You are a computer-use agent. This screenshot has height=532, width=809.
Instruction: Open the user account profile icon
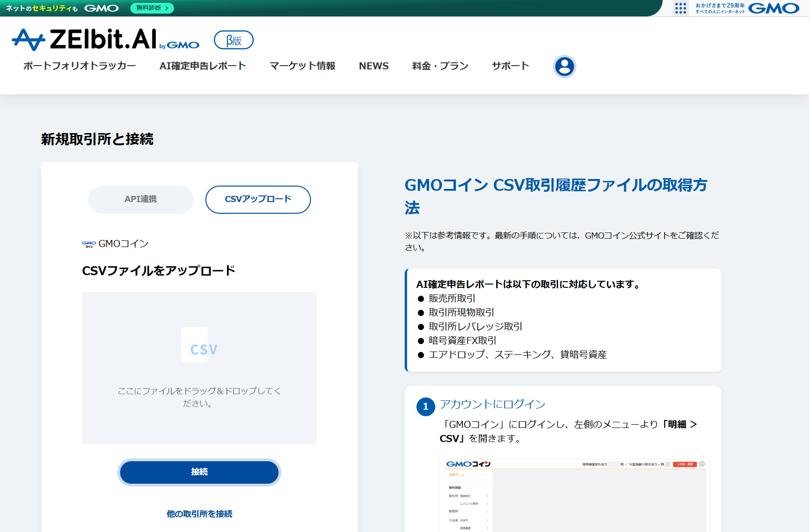564,66
